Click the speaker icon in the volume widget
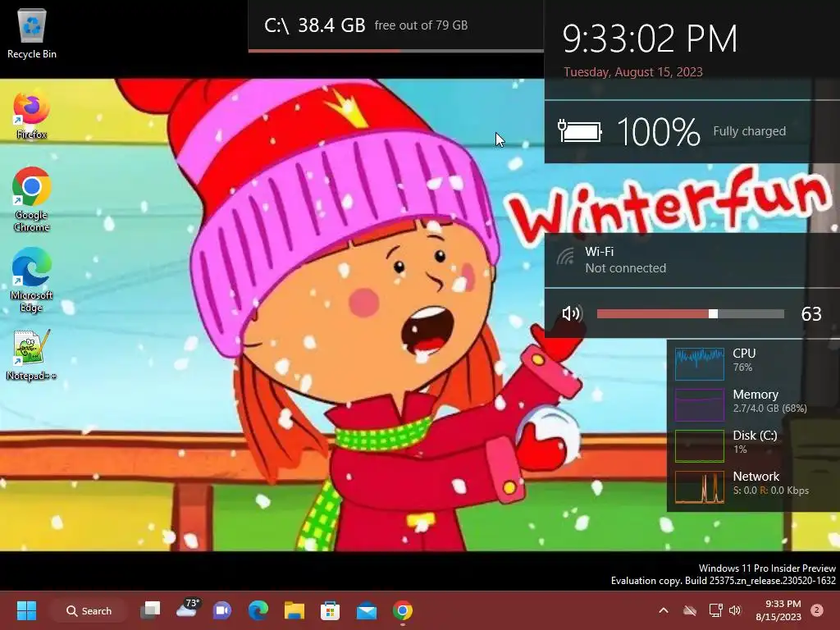 [571, 313]
